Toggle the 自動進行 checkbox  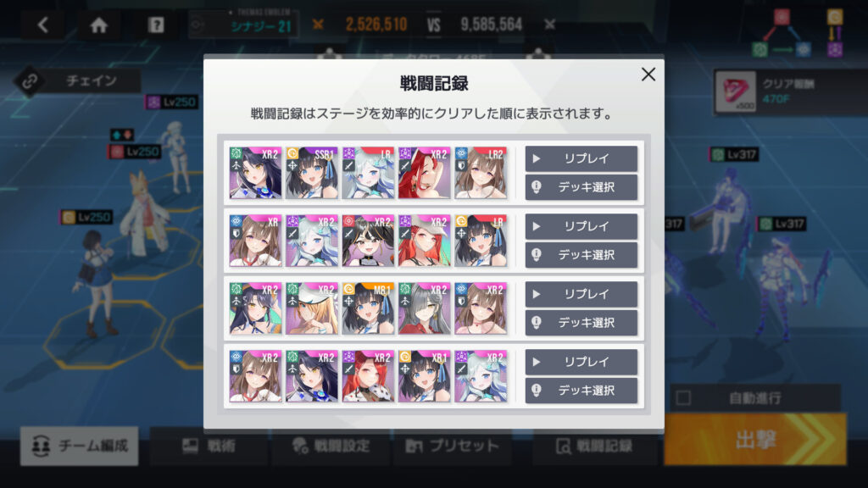pyautogui.click(x=684, y=398)
